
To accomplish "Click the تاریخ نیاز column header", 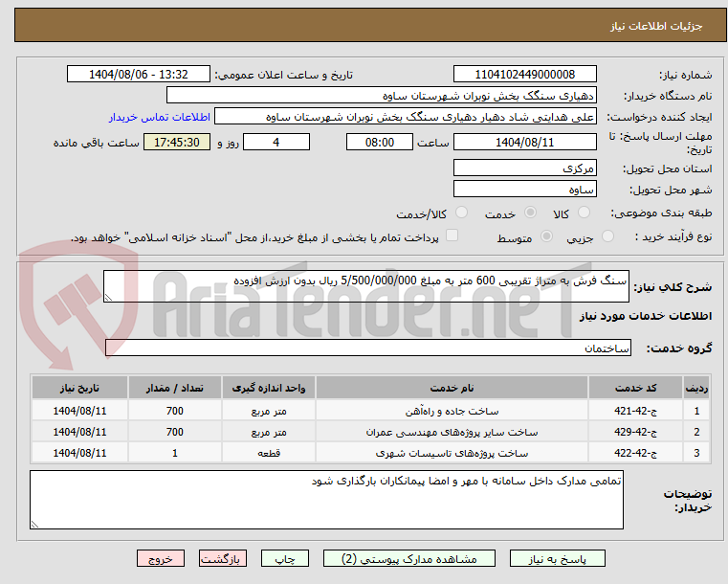I will tap(79, 388).
